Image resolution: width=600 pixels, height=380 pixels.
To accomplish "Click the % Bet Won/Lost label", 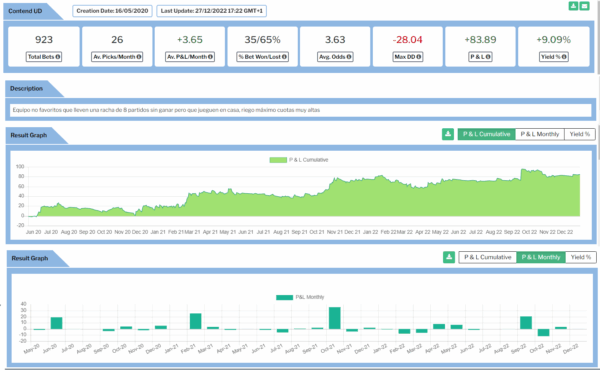I will tap(262, 57).
